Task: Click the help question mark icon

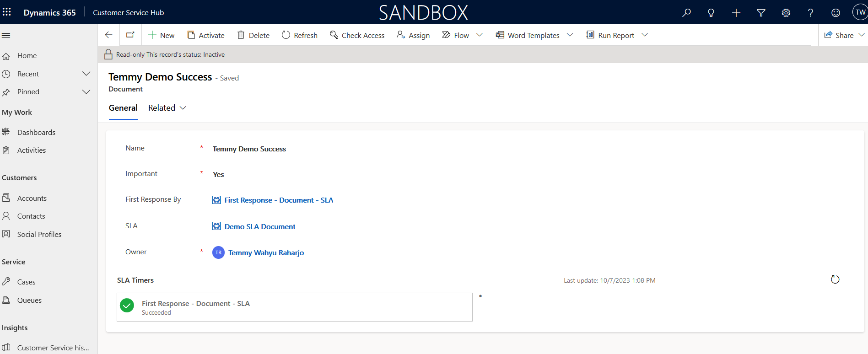Action: click(811, 13)
